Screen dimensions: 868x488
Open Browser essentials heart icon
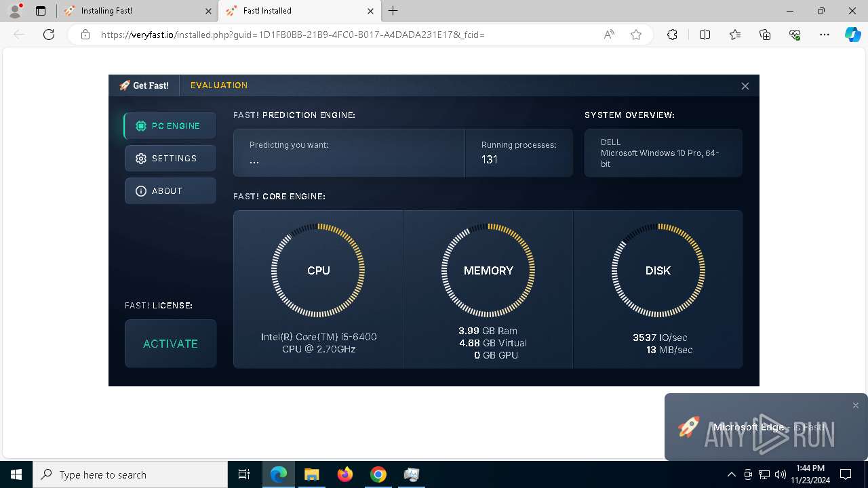[x=795, y=35]
